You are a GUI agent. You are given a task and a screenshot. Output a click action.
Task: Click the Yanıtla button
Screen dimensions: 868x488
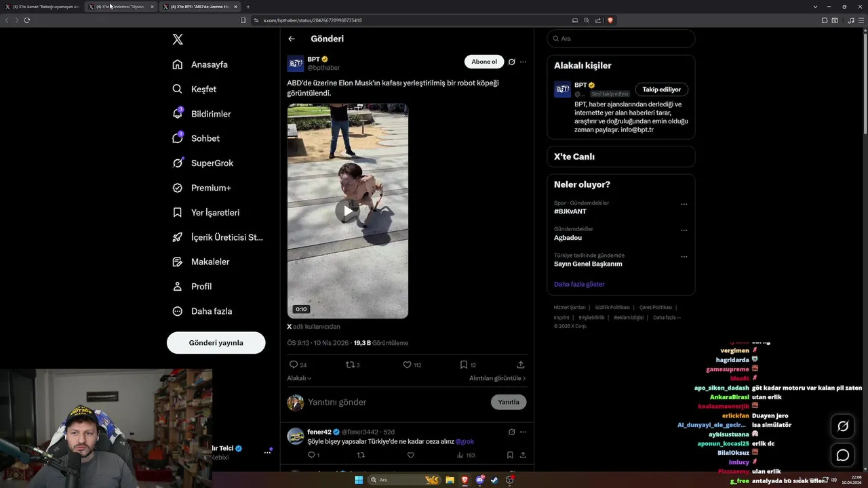click(x=509, y=402)
